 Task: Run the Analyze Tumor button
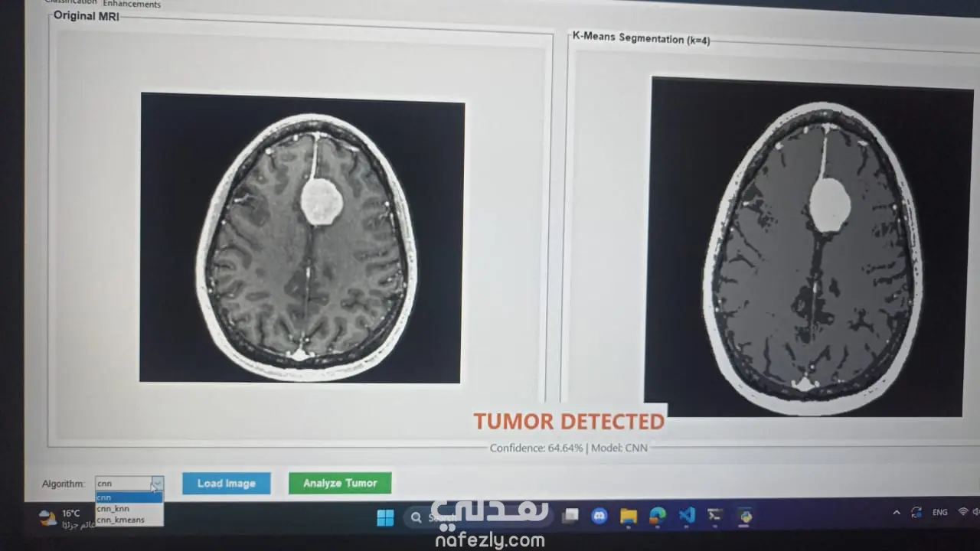point(340,483)
